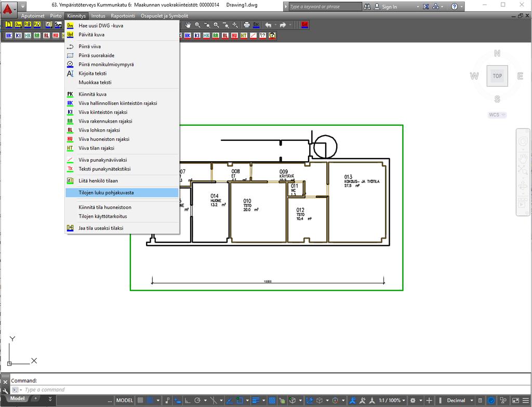Click the Sym toolbar icon
The width and height of the screenshot is (532, 407).
[x=58, y=25]
